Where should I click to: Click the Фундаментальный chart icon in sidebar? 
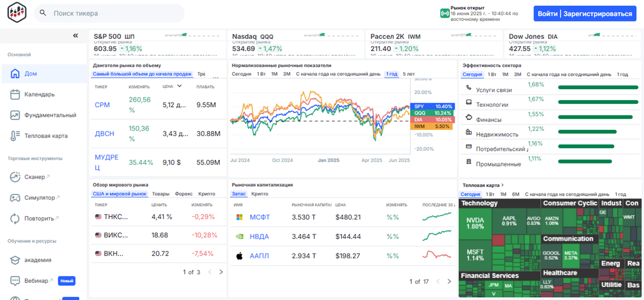(x=15, y=115)
